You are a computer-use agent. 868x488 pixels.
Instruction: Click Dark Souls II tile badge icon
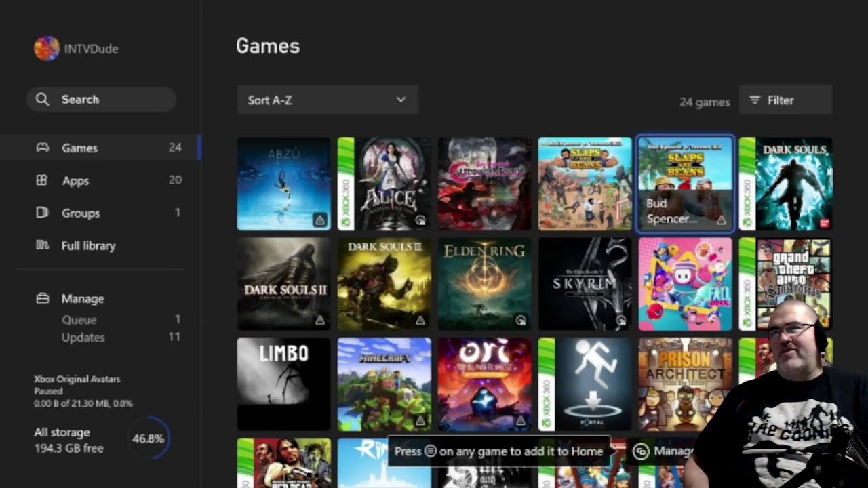[x=319, y=320]
